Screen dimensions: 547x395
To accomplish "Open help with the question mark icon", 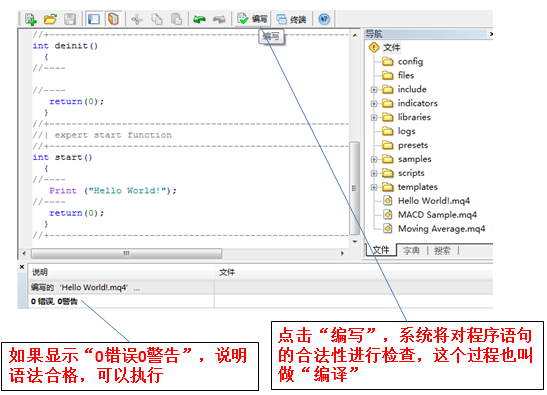I will [x=324, y=19].
